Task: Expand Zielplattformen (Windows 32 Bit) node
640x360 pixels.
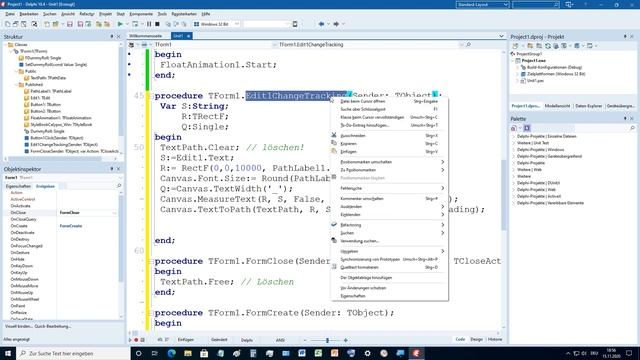Action: pos(518,74)
